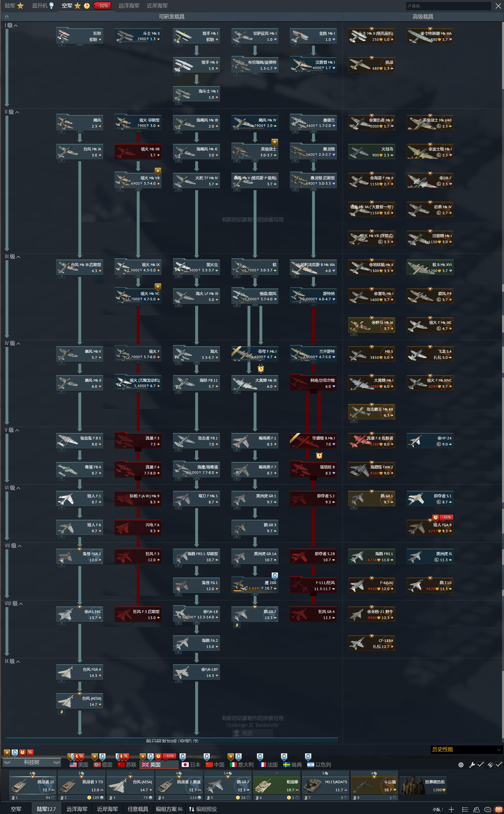Open the list icon in bottom bar
Screen dimensions: 504x814
[465, 809]
